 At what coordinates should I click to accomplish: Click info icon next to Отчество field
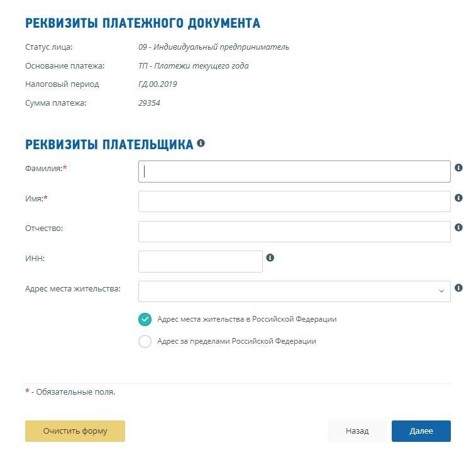tap(458, 228)
